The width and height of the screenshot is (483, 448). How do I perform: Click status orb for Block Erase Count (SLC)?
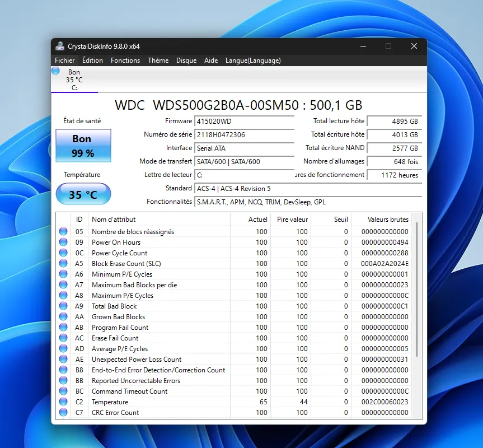[x=63, y=263]
